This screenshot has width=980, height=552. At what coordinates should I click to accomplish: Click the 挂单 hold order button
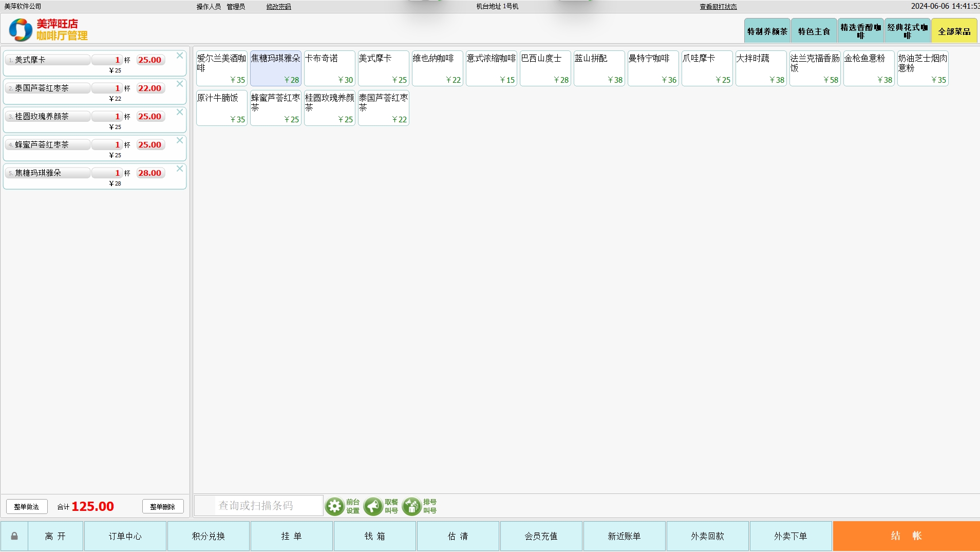coord(291,536)
